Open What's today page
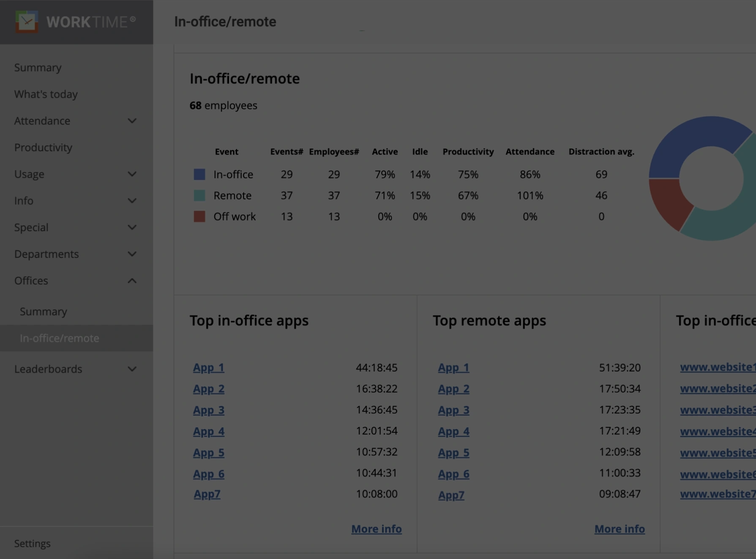Image resolution: width=756 pixels, height=559 pixels. coord(46,94)
